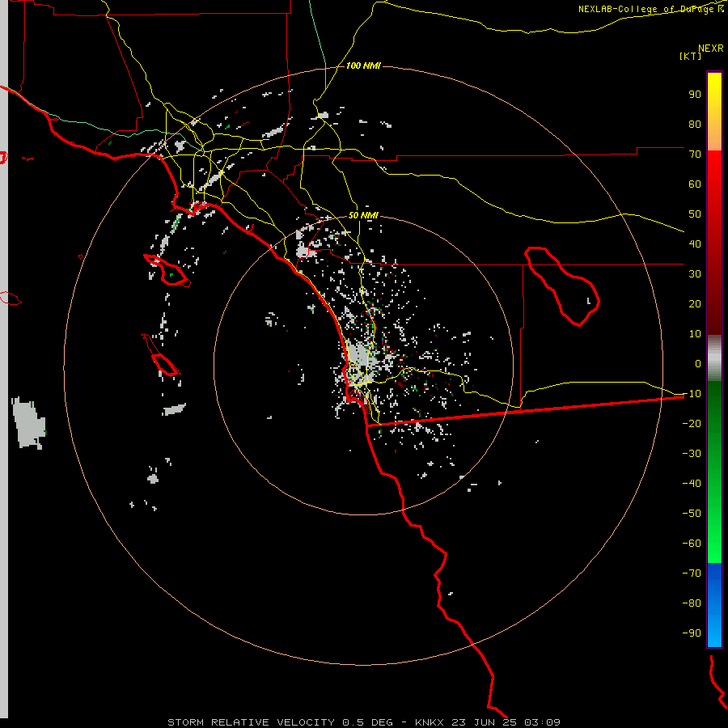The image size is (728, 728).
Task: Click the yellow top segment of color bar
Action: (714, 112)
